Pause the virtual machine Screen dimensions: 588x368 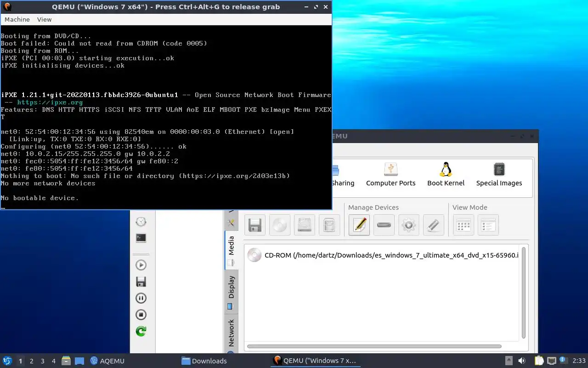[x=141, y=298]
